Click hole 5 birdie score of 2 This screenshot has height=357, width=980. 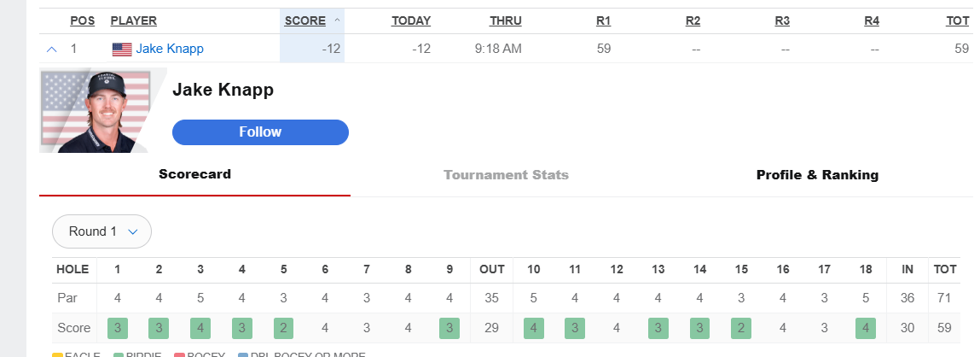point(284,328)
